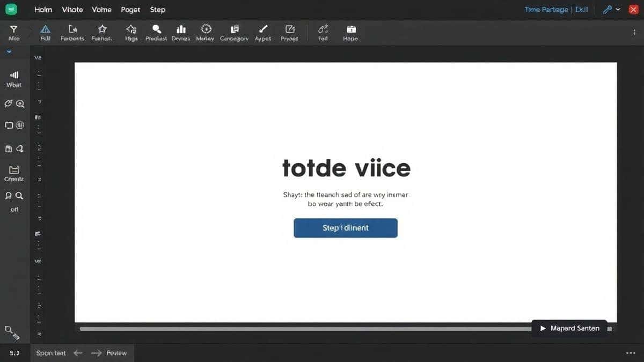
Task: Switch to the Step menu
Action: pyautogui.click(x=157, y=9)
